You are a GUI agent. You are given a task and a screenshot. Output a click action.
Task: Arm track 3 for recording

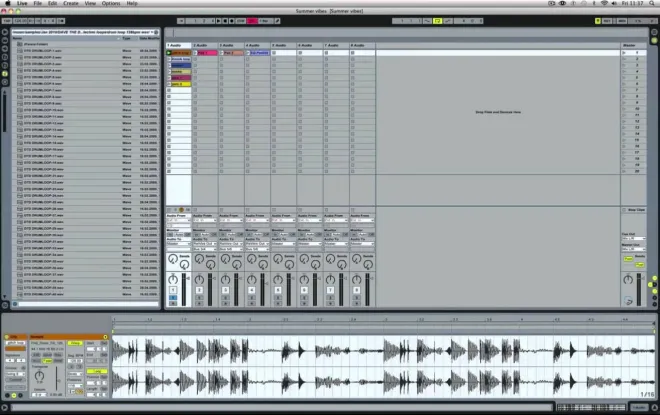tap(226, 303)
